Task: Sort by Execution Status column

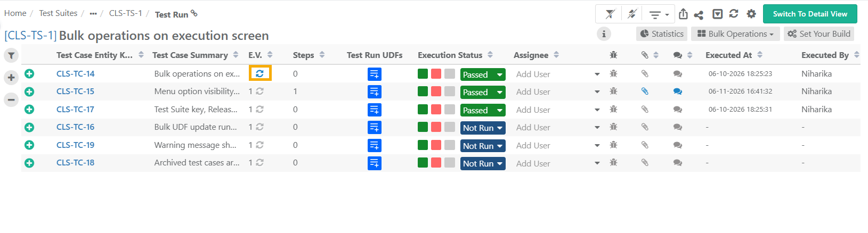Action: pyautogui.click(x=490, y=55)
